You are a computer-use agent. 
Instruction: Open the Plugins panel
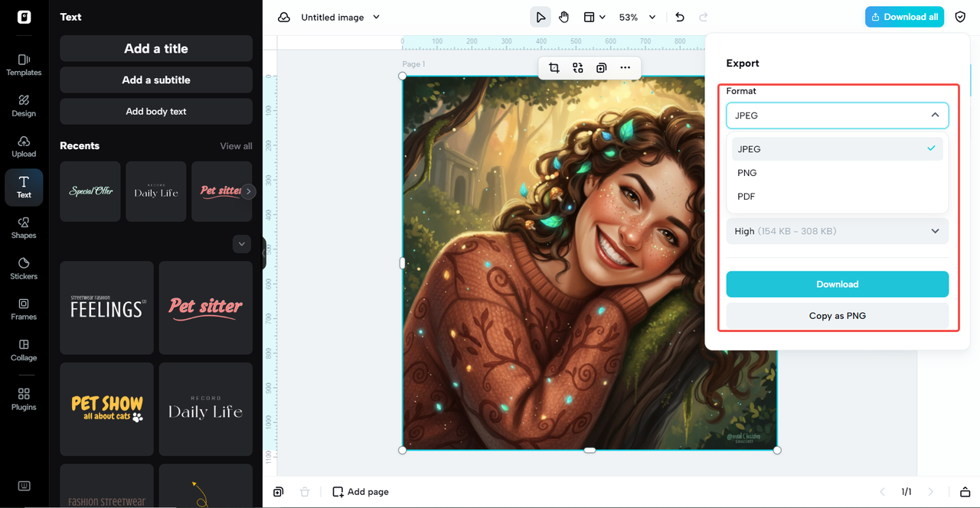(24, 399)
